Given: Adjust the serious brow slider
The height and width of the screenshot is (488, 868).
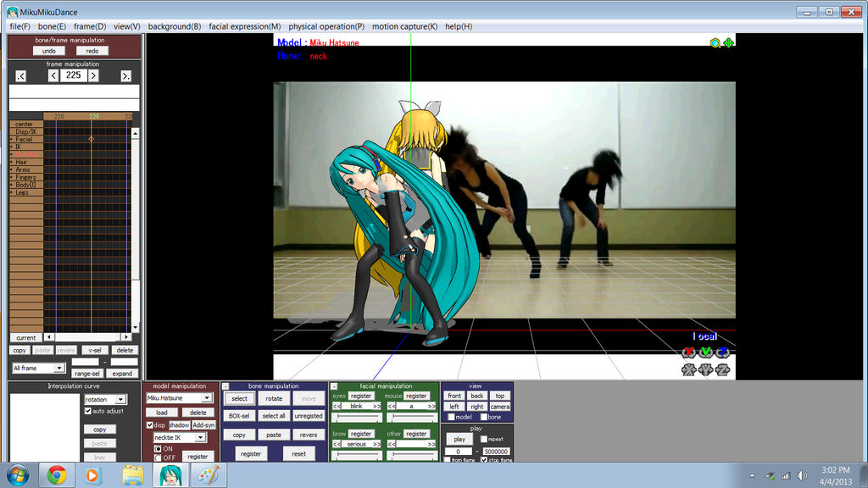Looking at the screenshot, I should pos(357,454).
